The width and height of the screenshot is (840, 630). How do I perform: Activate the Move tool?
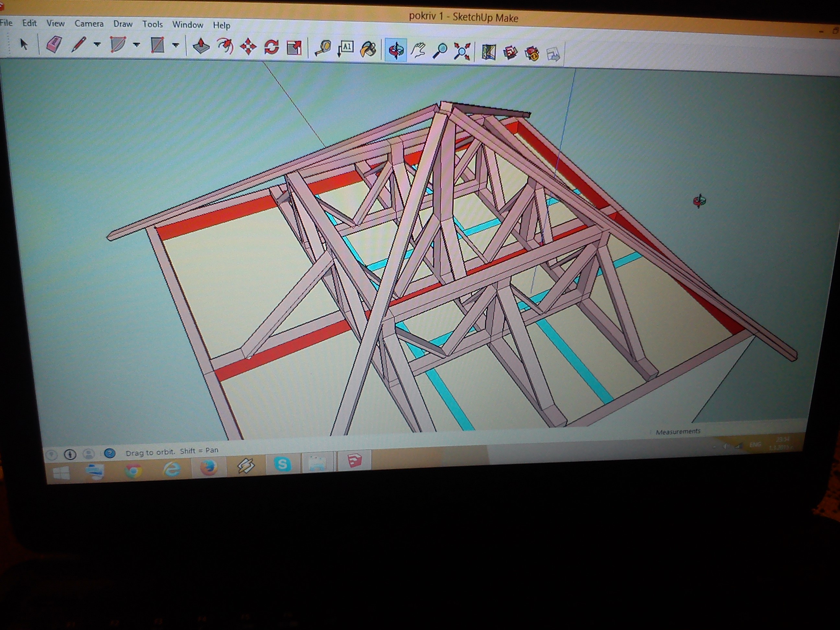(x=248, y=47)
